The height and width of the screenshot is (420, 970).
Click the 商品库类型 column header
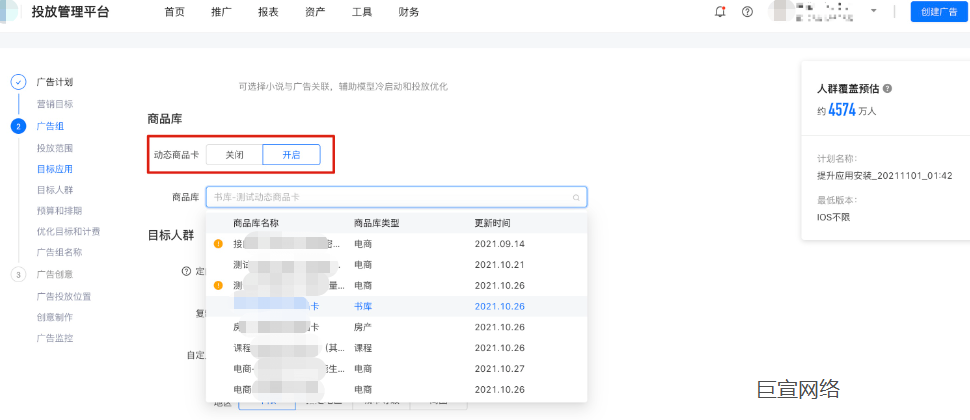(377, 223)
